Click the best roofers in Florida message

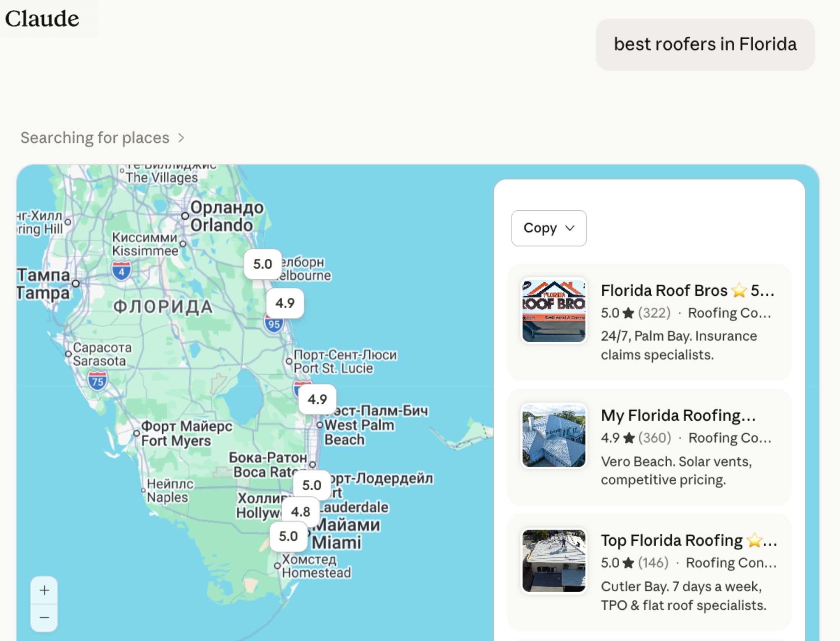(x=705, y=44)
